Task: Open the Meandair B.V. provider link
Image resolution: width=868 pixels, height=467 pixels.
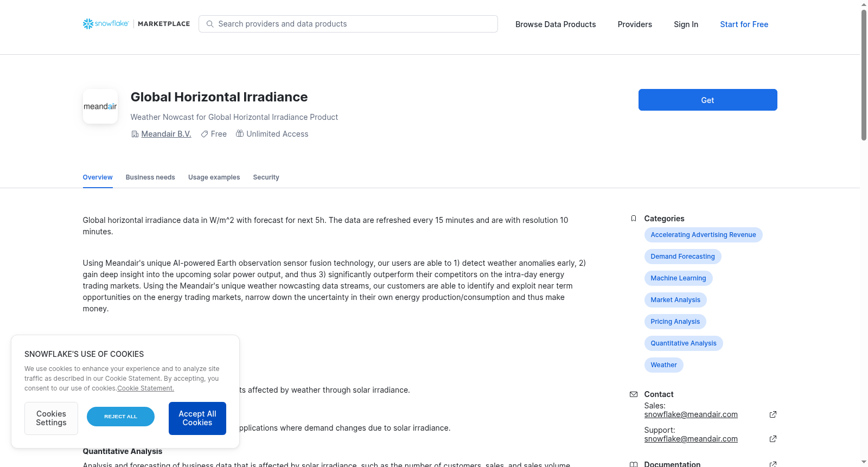Action: point(166,134)
